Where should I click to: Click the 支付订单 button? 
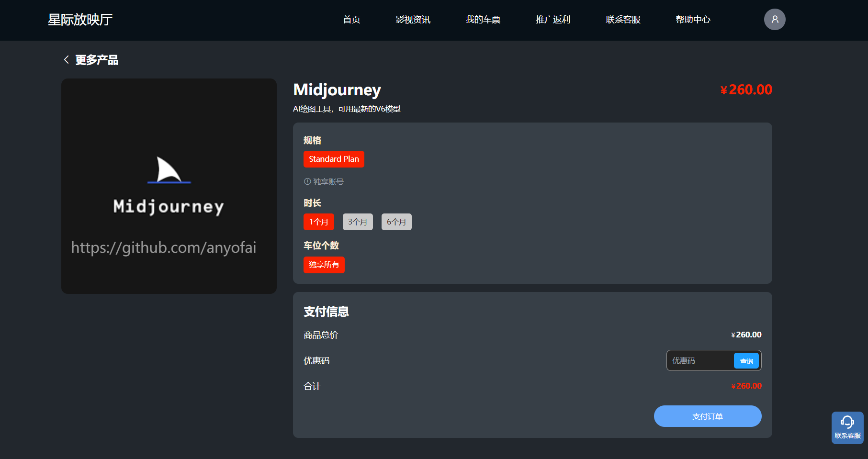click(708, 416)
